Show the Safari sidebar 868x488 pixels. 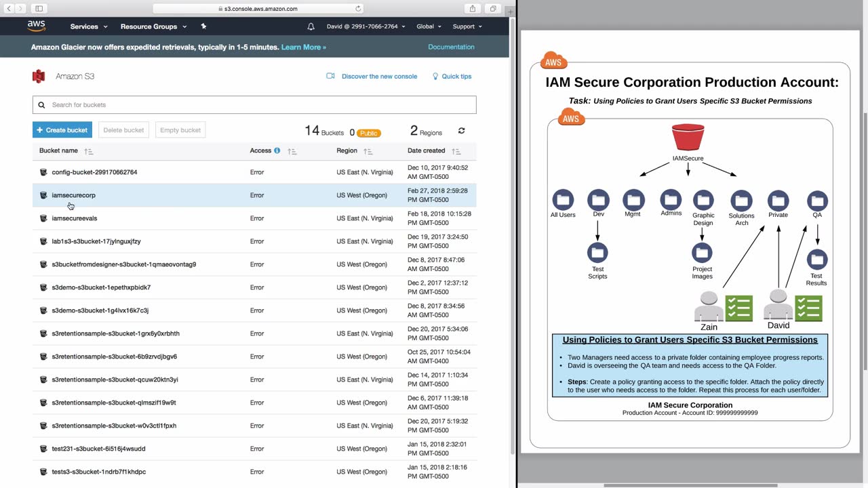(39, 9)
